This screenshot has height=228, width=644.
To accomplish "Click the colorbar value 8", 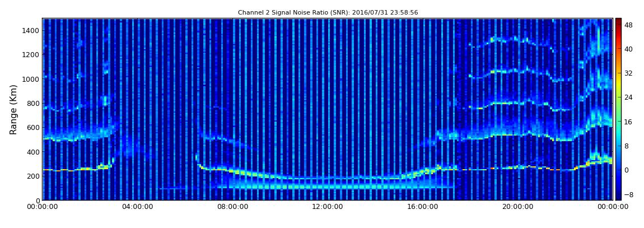I will (x=626, y=146).
